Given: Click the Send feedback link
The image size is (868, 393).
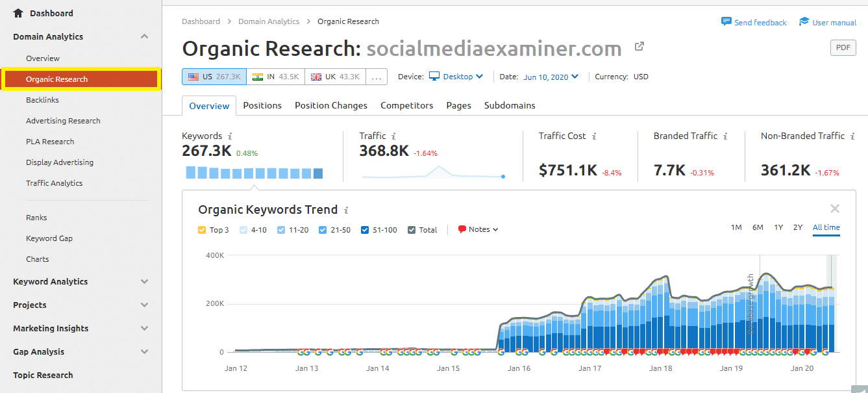Looking at the screenshot, I should click(760, 23).
